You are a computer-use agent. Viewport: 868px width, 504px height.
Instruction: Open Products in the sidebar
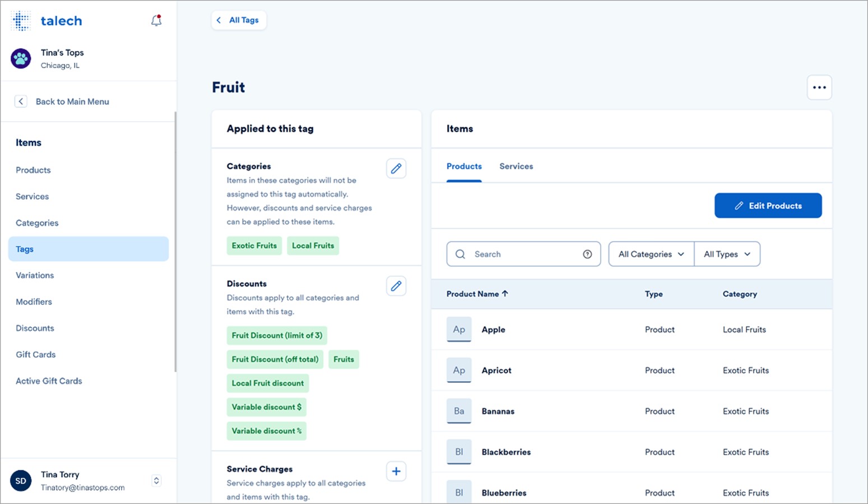(33, 170)
